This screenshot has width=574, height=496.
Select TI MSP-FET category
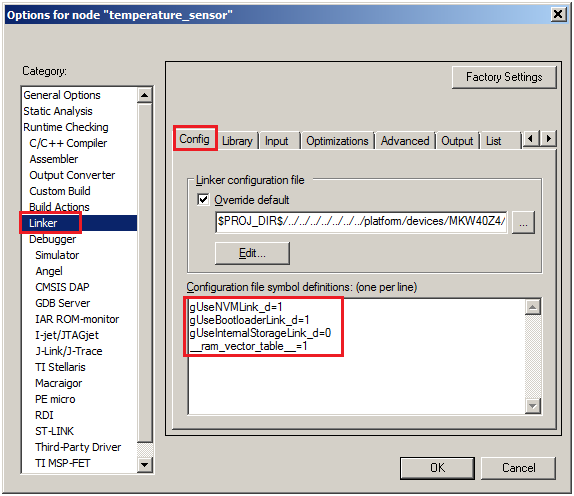[x=63, y=463]
